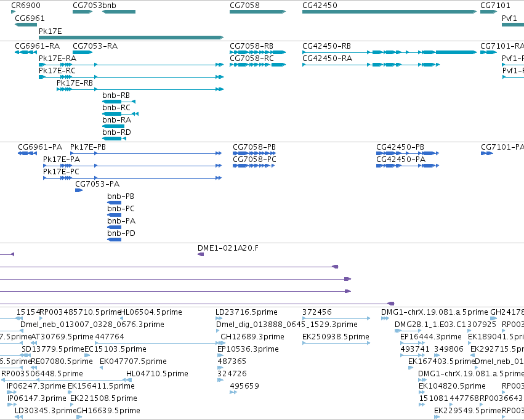Click the Pk17E-RC transcript label
The image size is (524, 420).
pos(57,70)
